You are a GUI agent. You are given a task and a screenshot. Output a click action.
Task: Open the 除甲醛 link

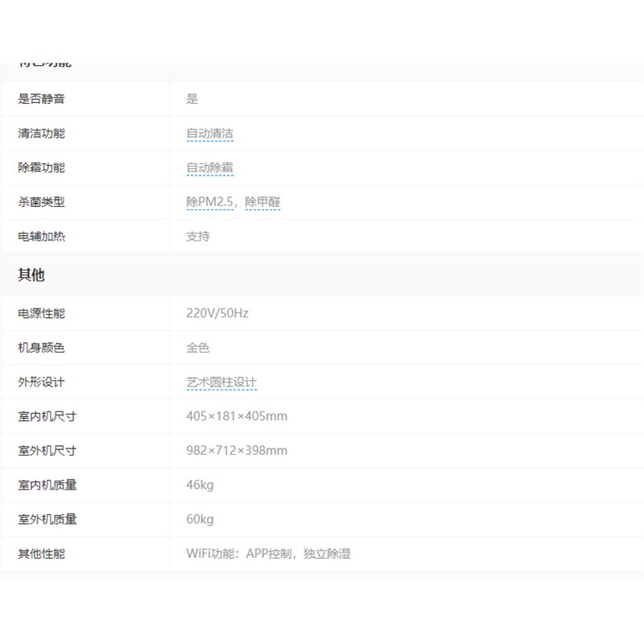tap(263, 203)
